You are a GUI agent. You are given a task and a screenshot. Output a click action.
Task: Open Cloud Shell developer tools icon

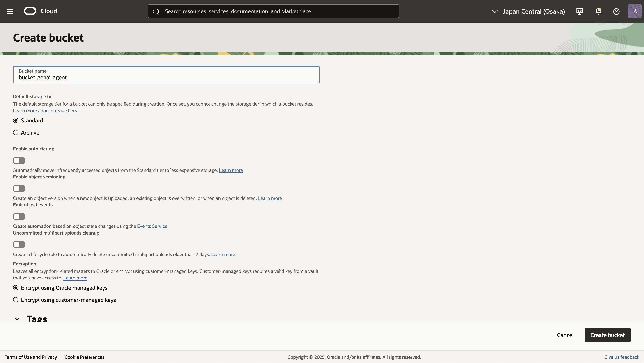579,11
